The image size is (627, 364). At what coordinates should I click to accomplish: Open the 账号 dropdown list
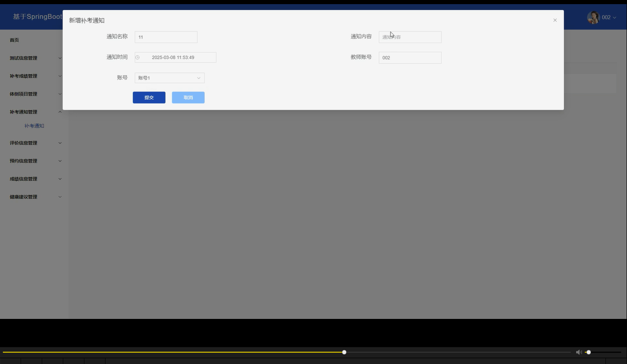170,78
